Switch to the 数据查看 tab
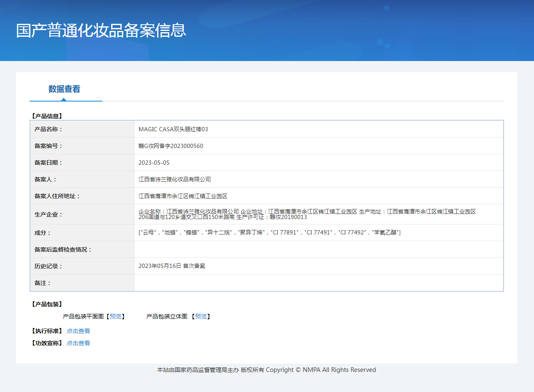Image resolution: width=534 pixels, height=392 pixels. coord(64,89)
